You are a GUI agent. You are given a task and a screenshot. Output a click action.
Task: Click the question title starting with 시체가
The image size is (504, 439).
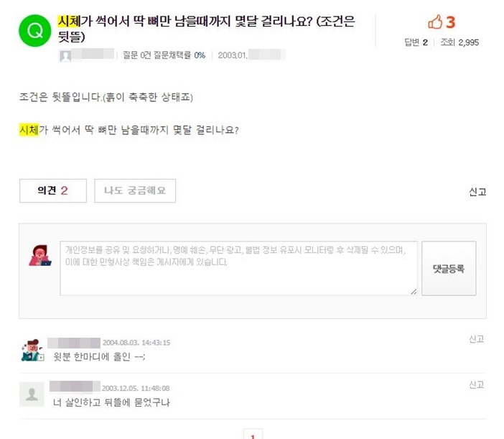click(206, 29)
